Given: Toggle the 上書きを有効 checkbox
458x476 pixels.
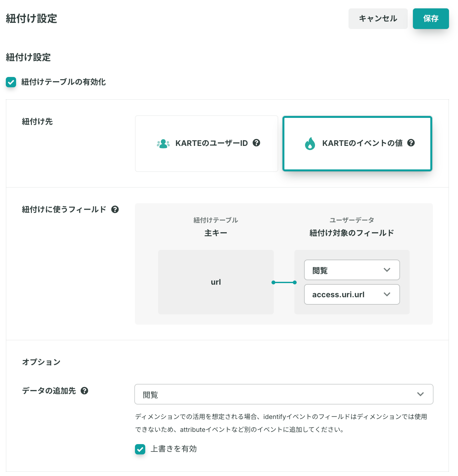Looking at the screenshot, I should click(140, 449).
